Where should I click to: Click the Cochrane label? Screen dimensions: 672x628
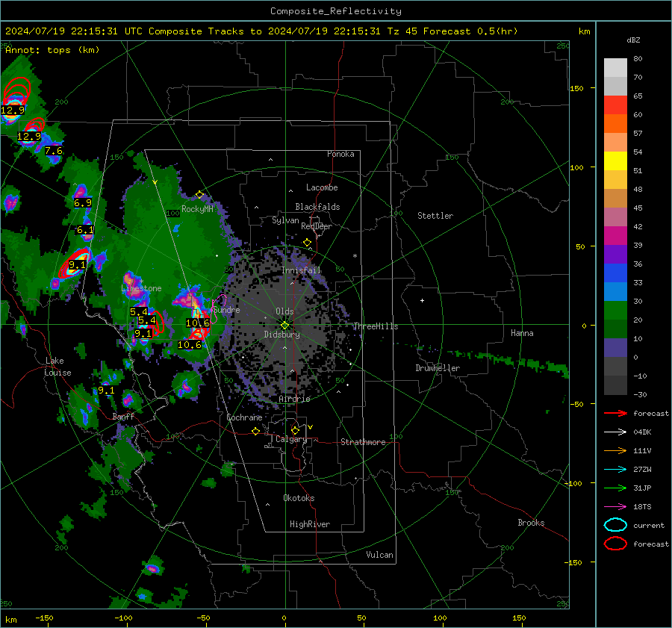click(x=244, y=417)
